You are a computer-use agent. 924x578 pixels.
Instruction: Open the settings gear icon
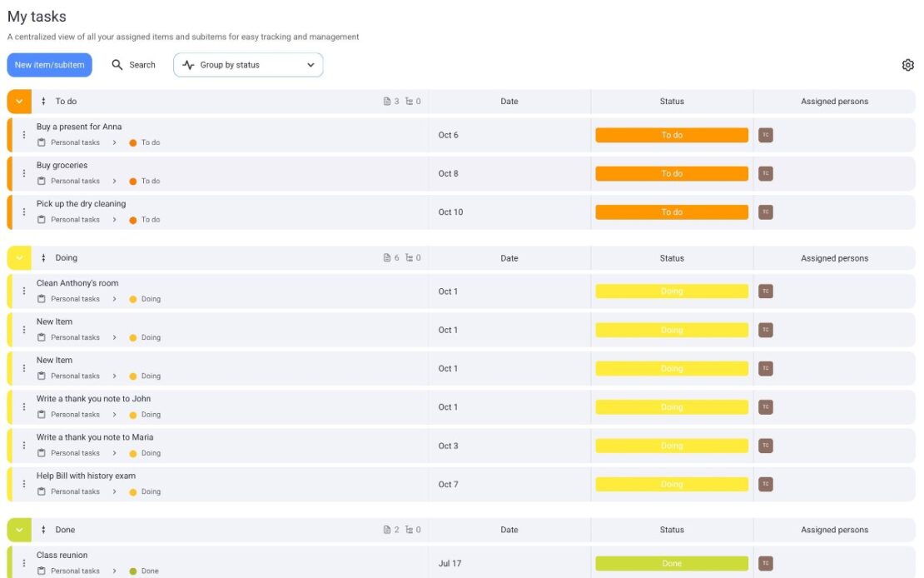pos(907,65)
